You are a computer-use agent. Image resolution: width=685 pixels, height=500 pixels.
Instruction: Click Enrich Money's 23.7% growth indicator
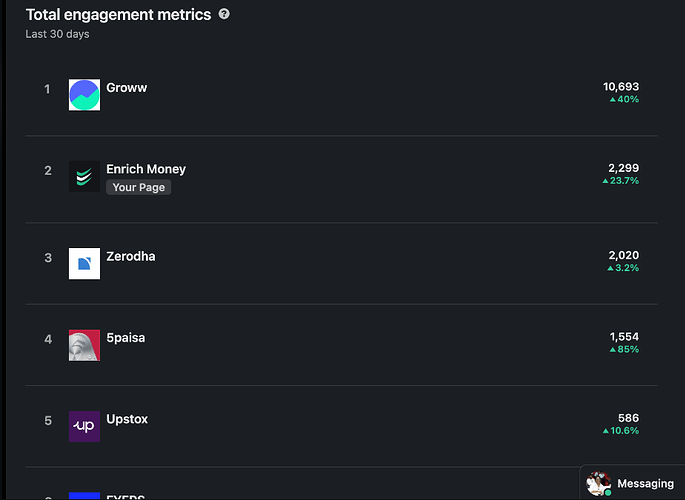click(x=620, y=181)
